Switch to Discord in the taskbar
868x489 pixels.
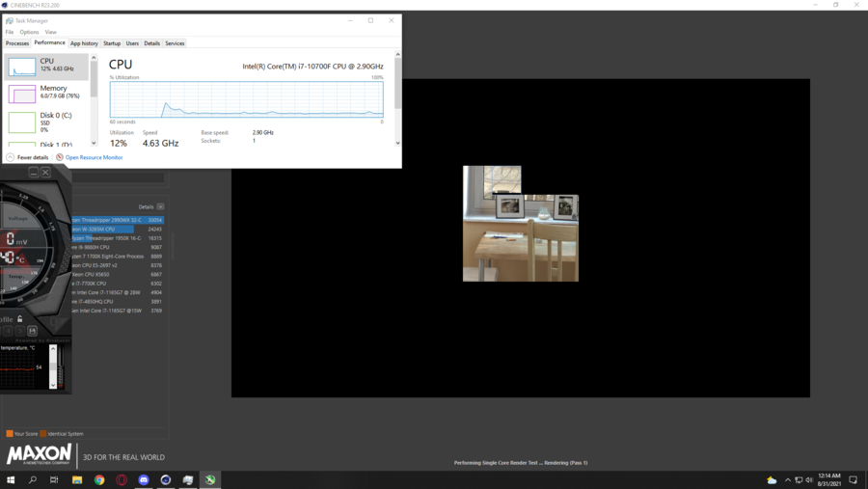[144, 479]
